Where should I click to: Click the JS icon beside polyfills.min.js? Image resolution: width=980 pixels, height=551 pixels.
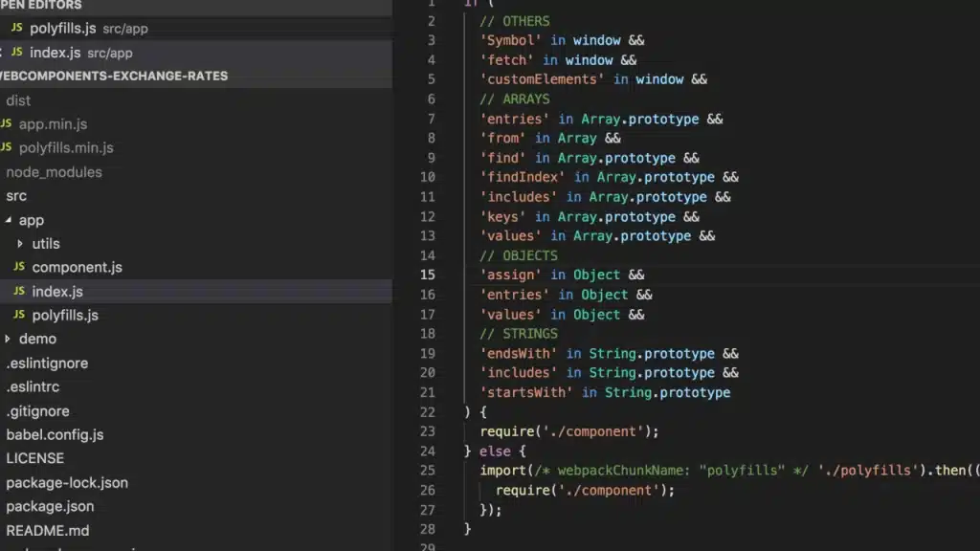[7, 148]
